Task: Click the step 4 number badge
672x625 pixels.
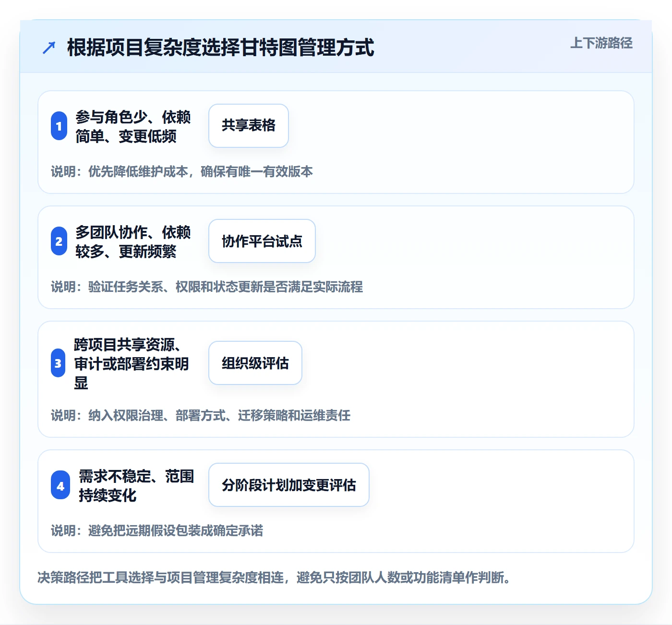Action: coord(60,485)
